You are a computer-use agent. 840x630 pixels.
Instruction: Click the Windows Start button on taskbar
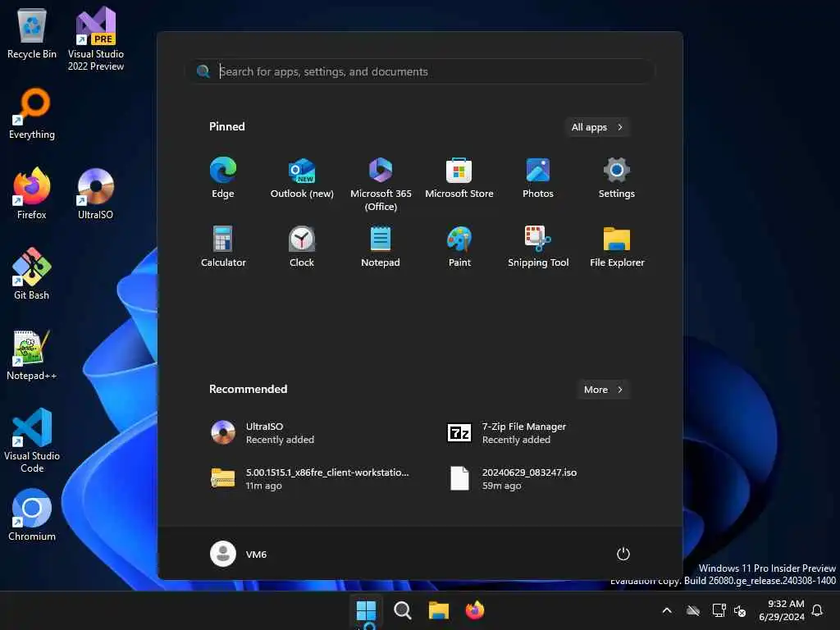[367, 610]
